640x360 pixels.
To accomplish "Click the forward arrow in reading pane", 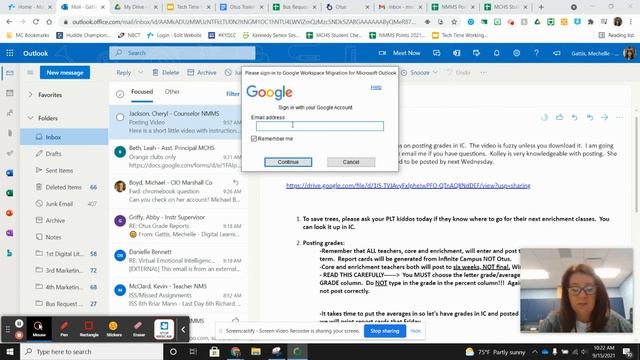I will coord(604,118).
